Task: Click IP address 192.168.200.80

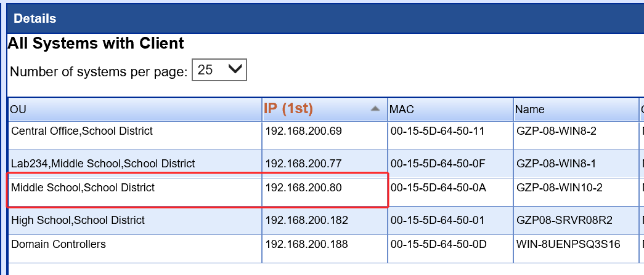Action: (x=303, y=188)
